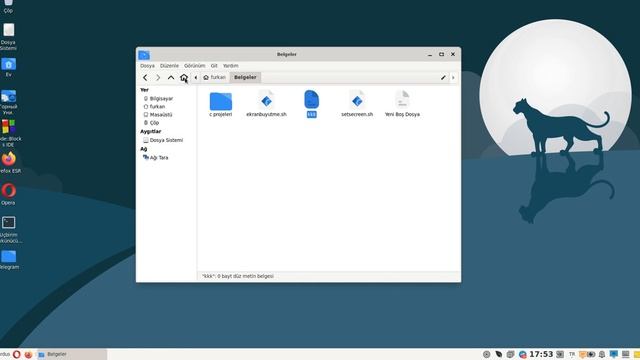Click the file manager window title icon
This screenshot has width=640, height=360.
click(x=144, y=54)
